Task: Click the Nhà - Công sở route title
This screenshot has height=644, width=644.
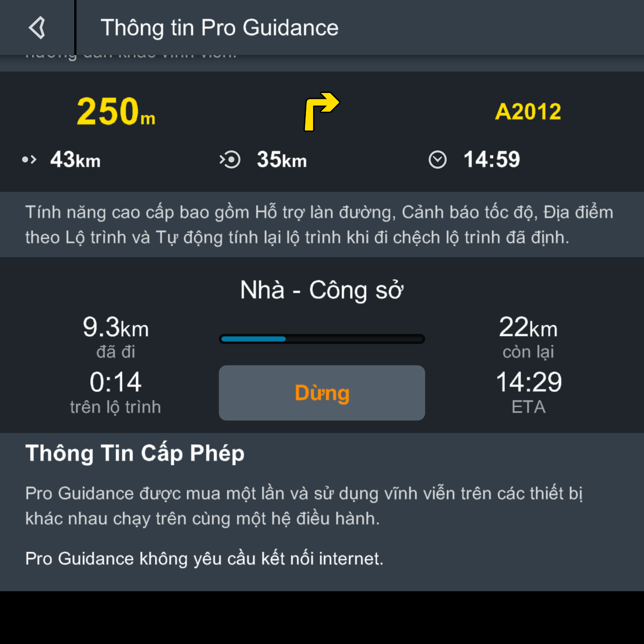Action: point(322,290)
